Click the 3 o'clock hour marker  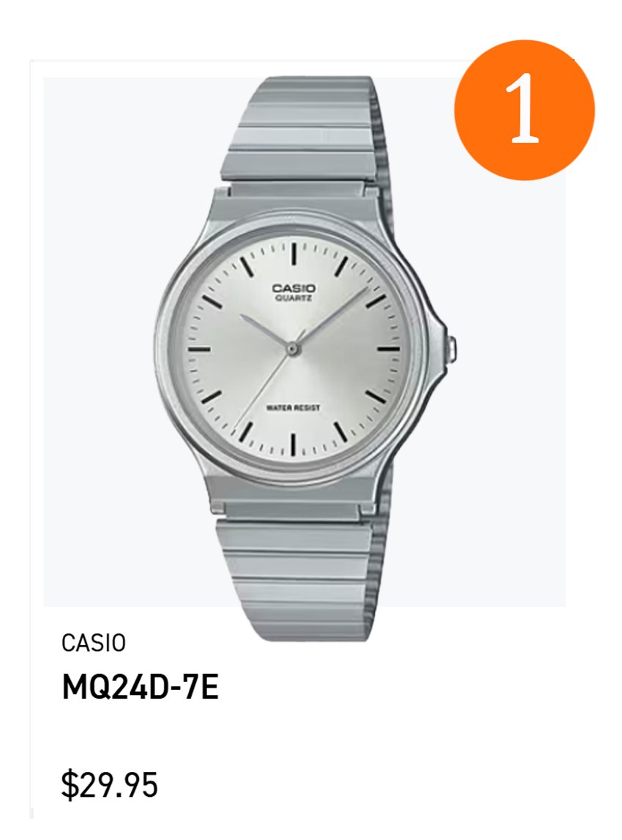pyautogui.click(x=389, y=349)
